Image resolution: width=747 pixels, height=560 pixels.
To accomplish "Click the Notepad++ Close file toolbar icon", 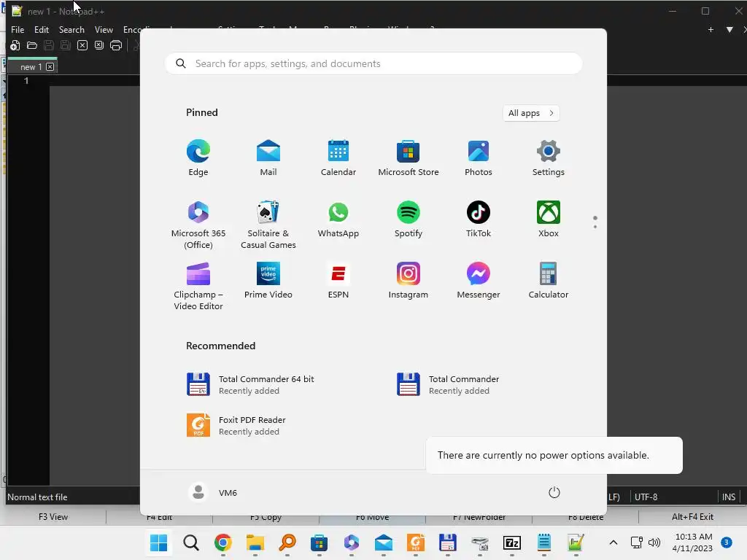I will click(82, 45).
